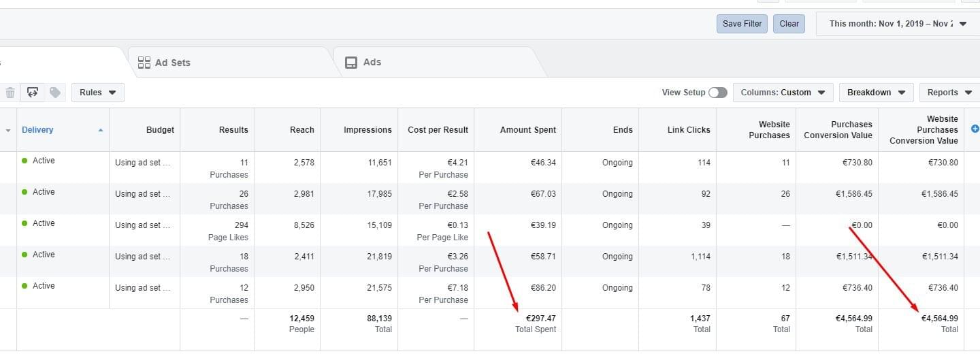The height and width of the screenshot is (356, 980).
Task: Switch to the Ad Sets tab
Action: [172, 63]
